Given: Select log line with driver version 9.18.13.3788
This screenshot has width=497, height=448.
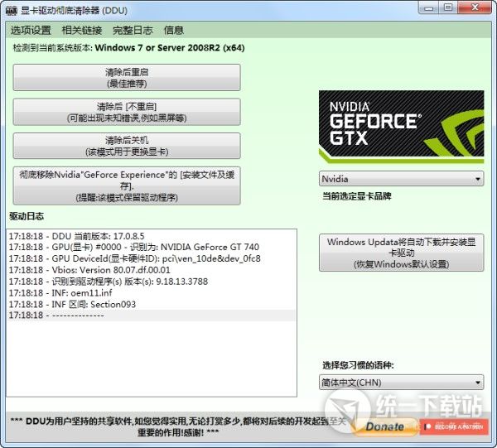Looking at the screenshot, I should click(x=151, y=282).
